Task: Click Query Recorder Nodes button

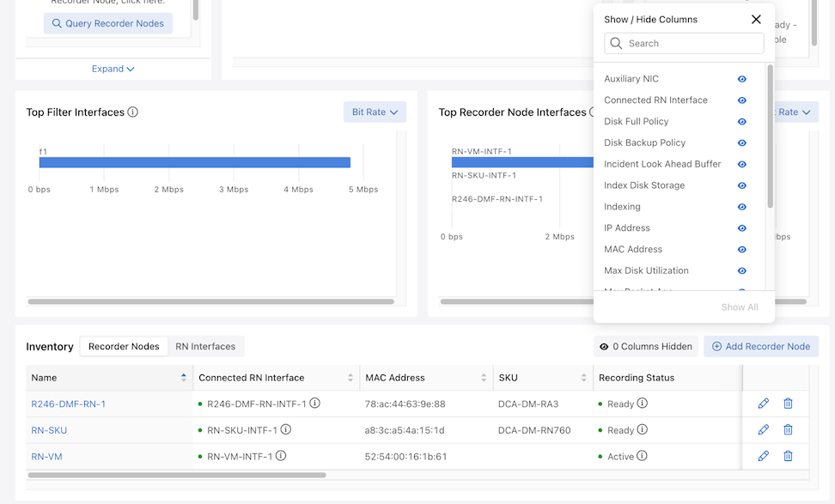Action: coord(108,23)
